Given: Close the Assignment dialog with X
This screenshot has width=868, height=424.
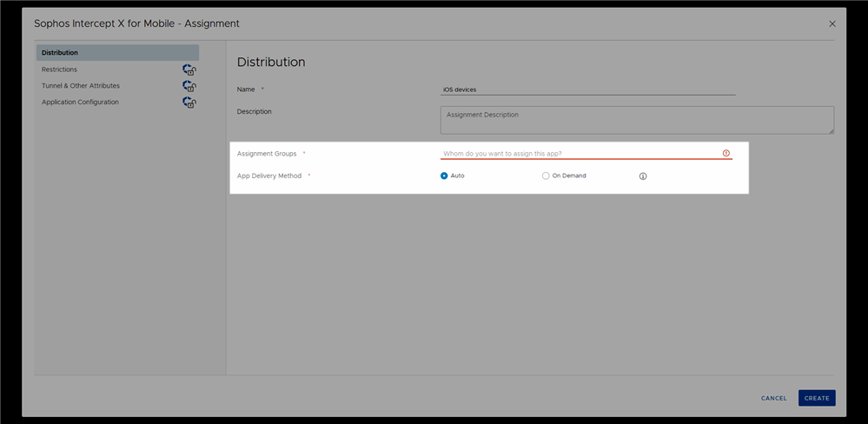Looking at the screenshot, I should click(x=832, y=23).
